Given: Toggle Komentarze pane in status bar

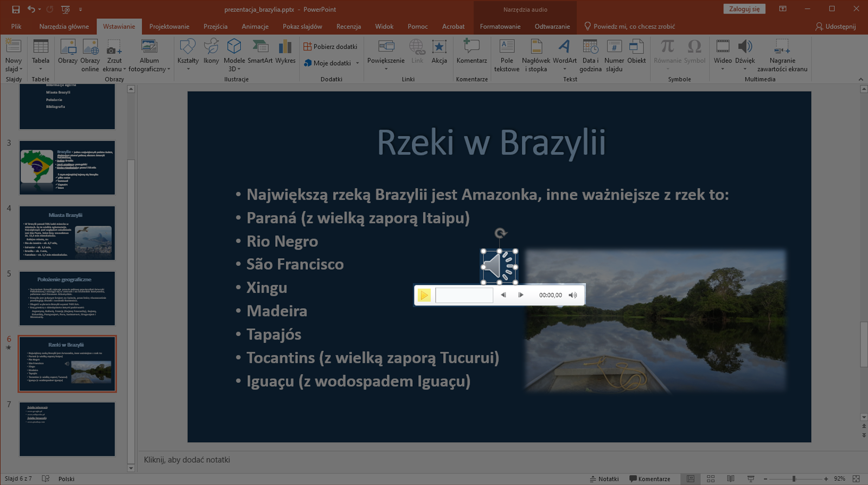Looking at the screenshot, I should pyautogui.click(x=650, y=478).
